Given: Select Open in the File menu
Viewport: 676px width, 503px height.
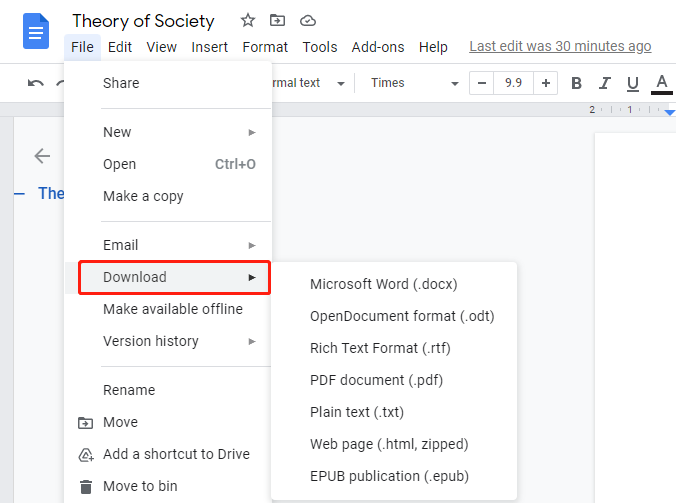Looking at the screenshot, I should coord(168,164).
